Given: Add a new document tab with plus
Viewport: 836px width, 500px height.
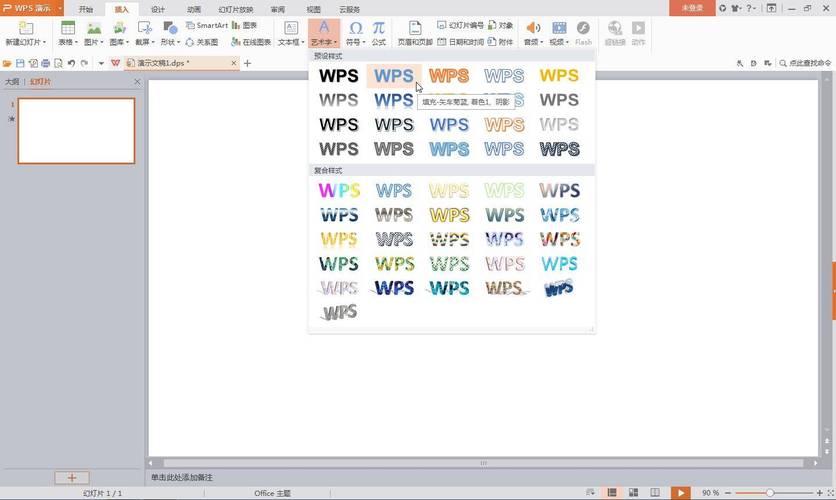Looking at the screenshot, I should point(247,63).
